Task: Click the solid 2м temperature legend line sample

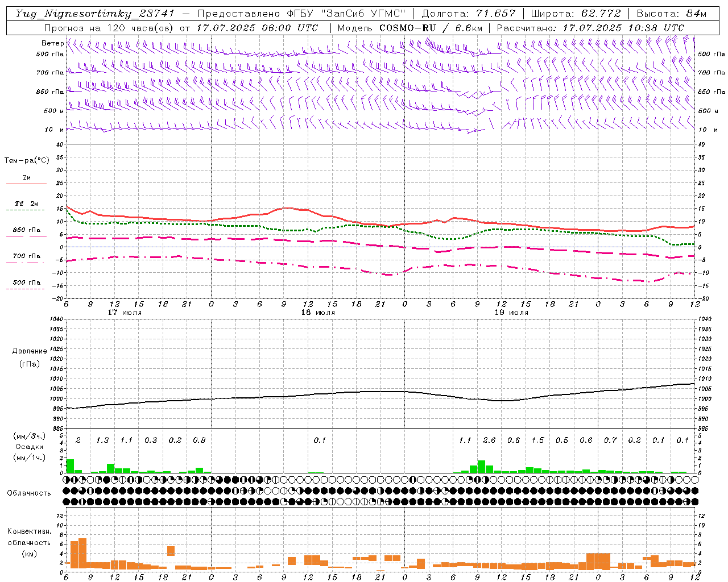Action: (26, 184)
